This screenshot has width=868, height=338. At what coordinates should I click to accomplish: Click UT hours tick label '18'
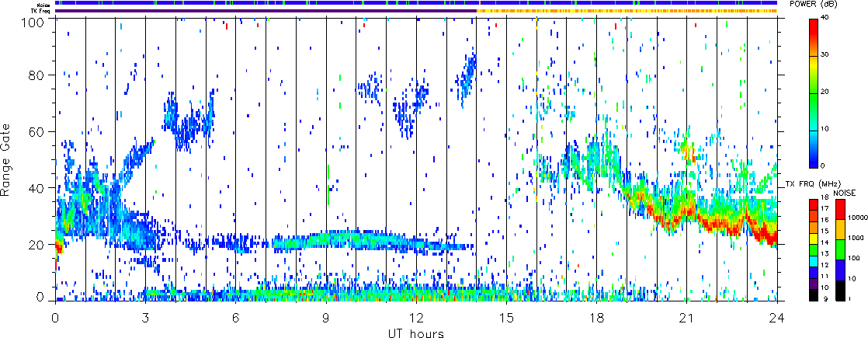tap(597, 318)
